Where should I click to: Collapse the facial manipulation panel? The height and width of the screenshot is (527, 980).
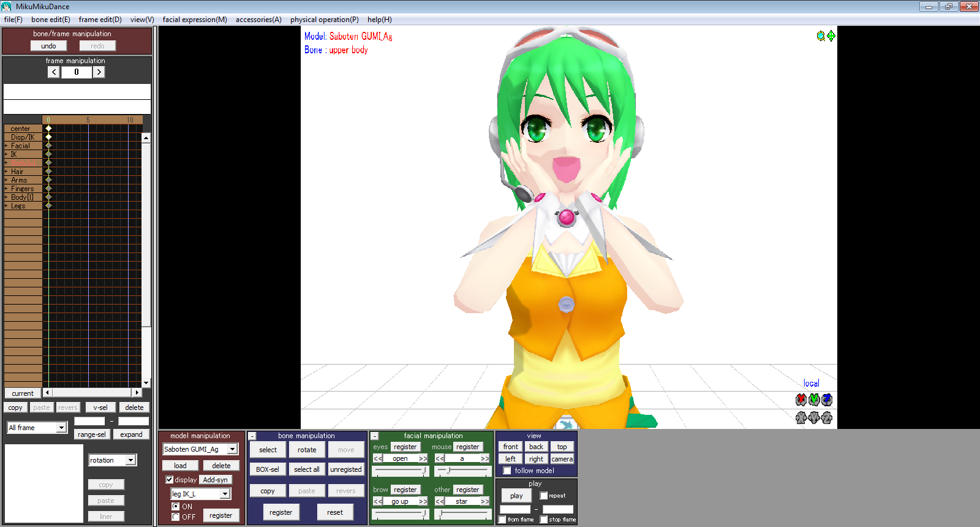[375, 436]
